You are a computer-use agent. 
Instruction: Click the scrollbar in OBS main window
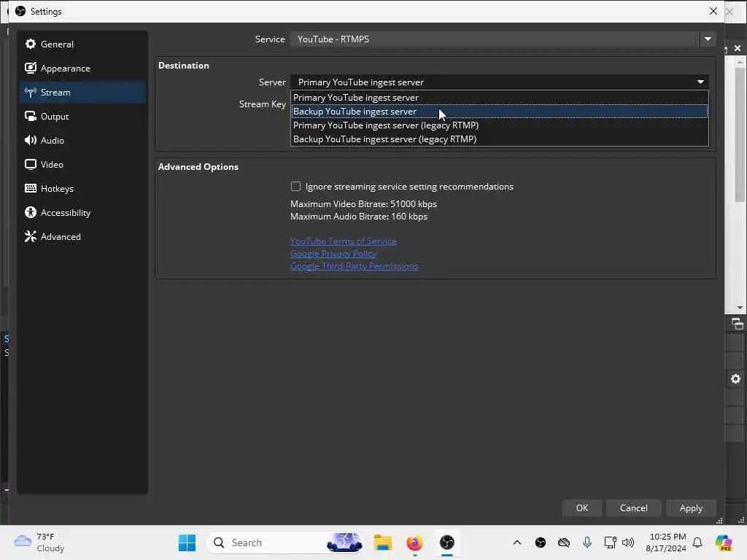(740, 135)
